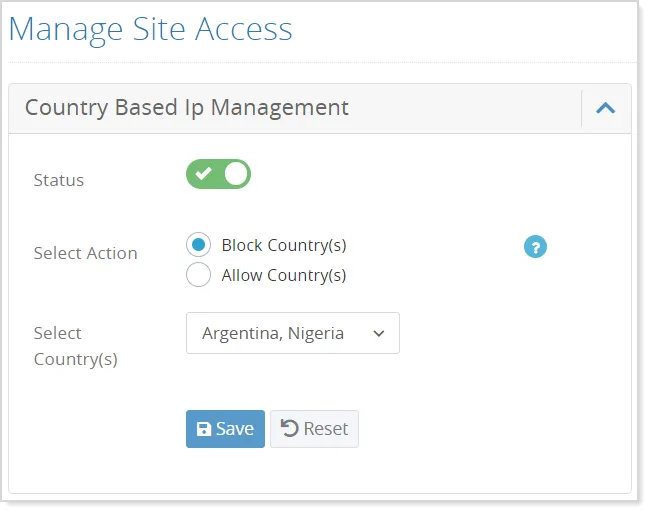Click the checkmark inside the Status toggle
The image size is (649, 512).
click(x=203, y=174)
